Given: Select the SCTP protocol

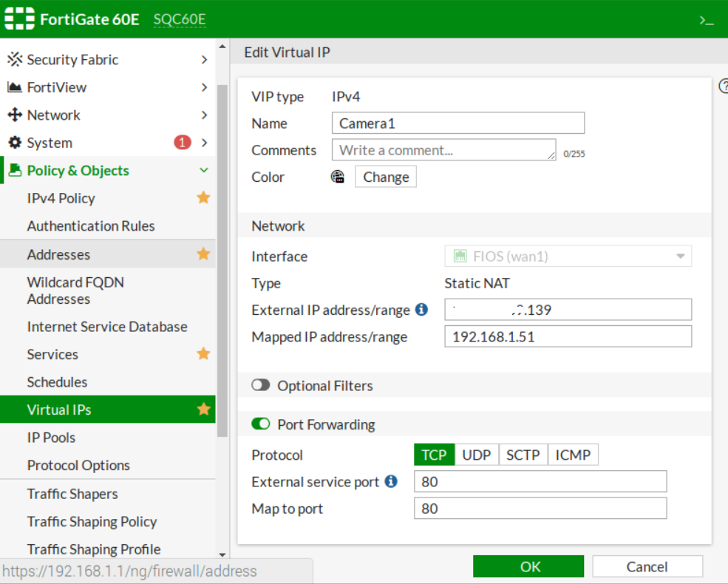Looking at the screenshot, I should [x=523, y=455].
